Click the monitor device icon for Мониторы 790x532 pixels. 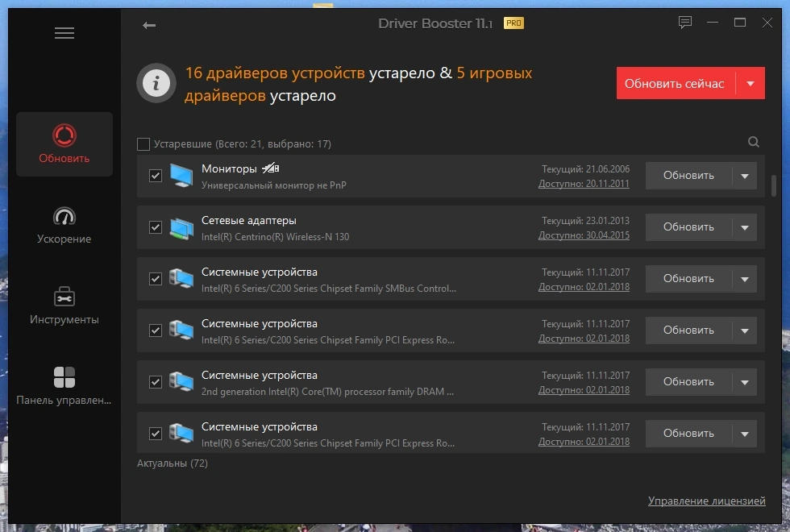point(181,176)
